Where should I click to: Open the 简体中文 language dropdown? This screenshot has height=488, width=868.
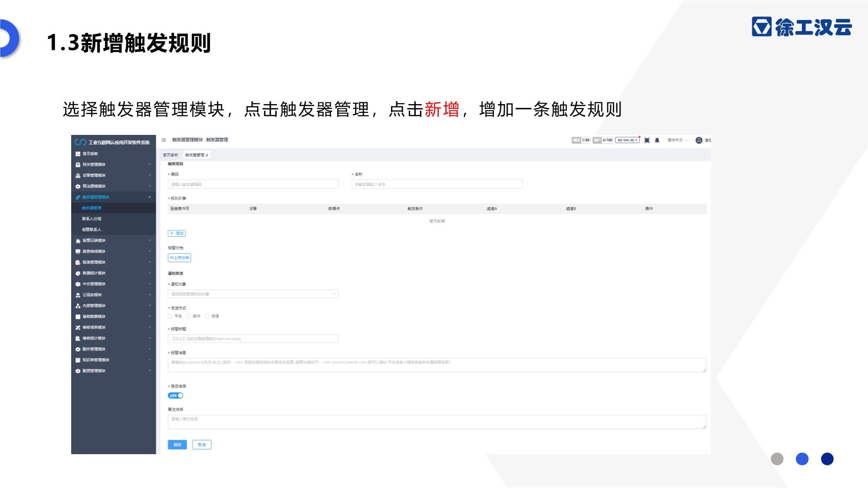pyautogui.click(x=677, y=140)
